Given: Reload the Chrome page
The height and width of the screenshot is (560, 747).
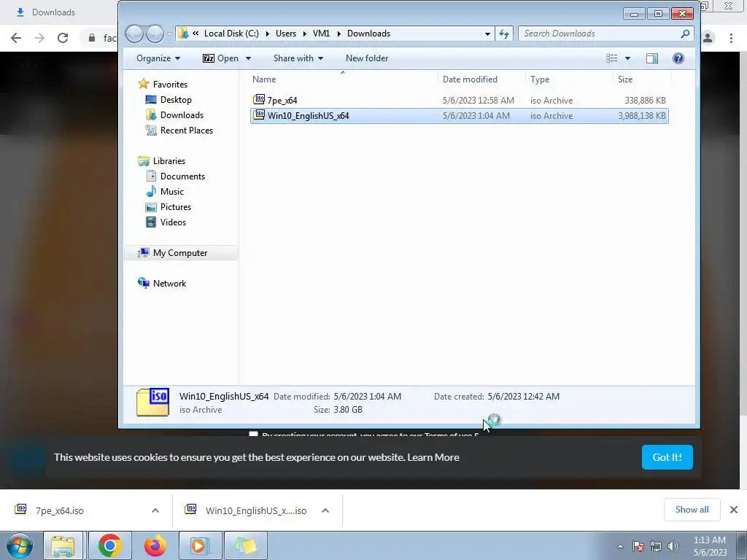Looking at the screenshot, I should coord(63,38).
